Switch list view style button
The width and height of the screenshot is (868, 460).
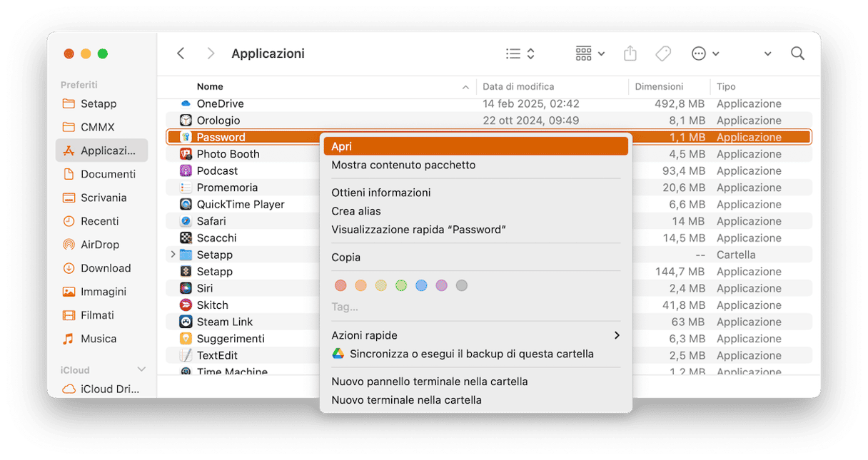(x=520, y=53)
